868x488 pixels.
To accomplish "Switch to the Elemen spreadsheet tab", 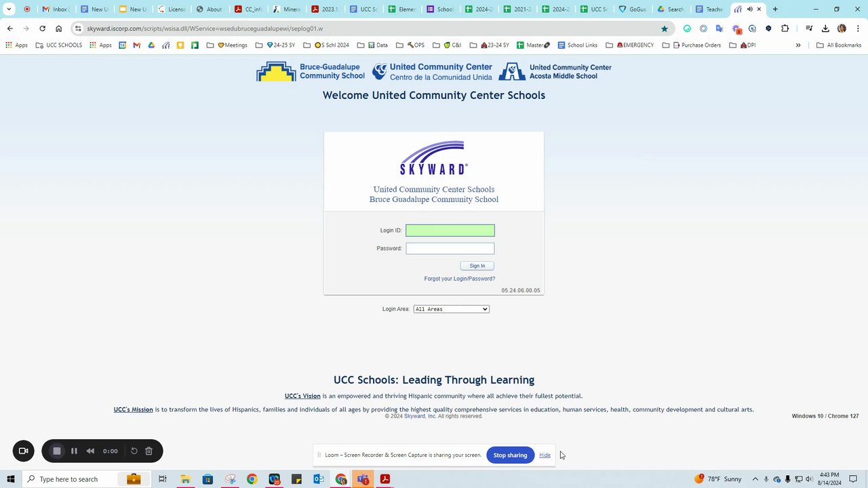I will point(403,9).
